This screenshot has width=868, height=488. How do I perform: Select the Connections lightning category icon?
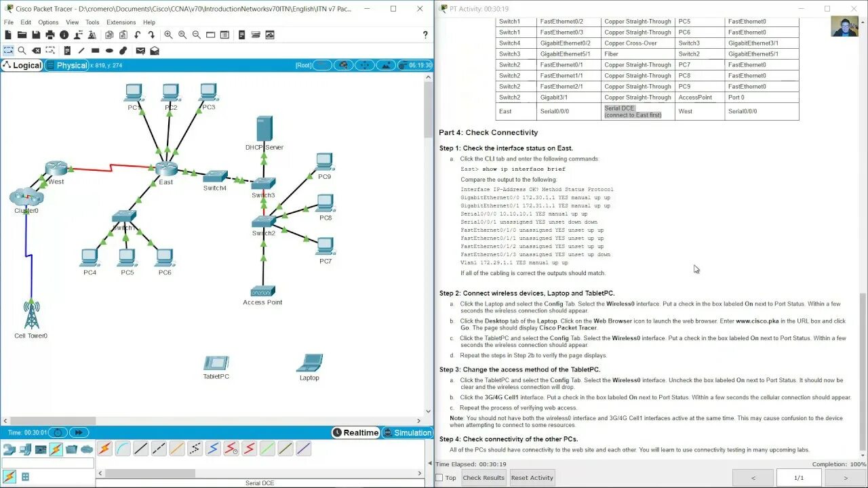(56, 449)
